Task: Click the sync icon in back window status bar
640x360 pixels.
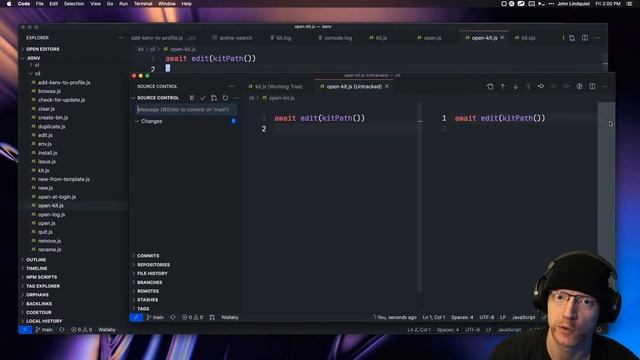Action: tap(62, 329)
